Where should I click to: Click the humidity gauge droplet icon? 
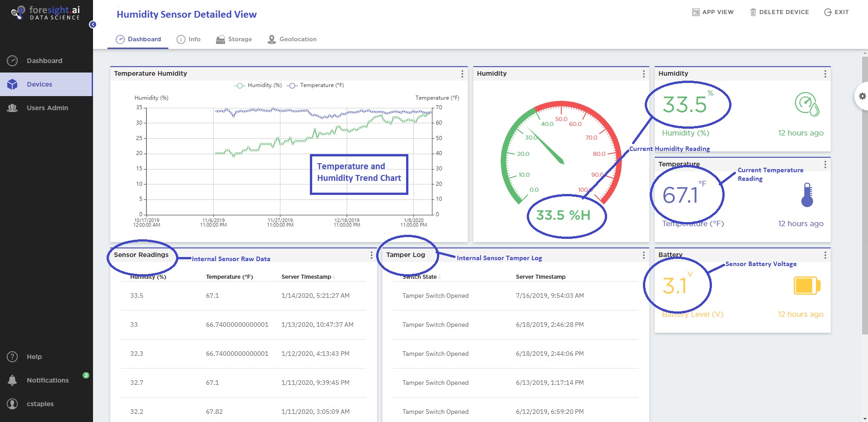pyautogui.click(x=807, y=105)
